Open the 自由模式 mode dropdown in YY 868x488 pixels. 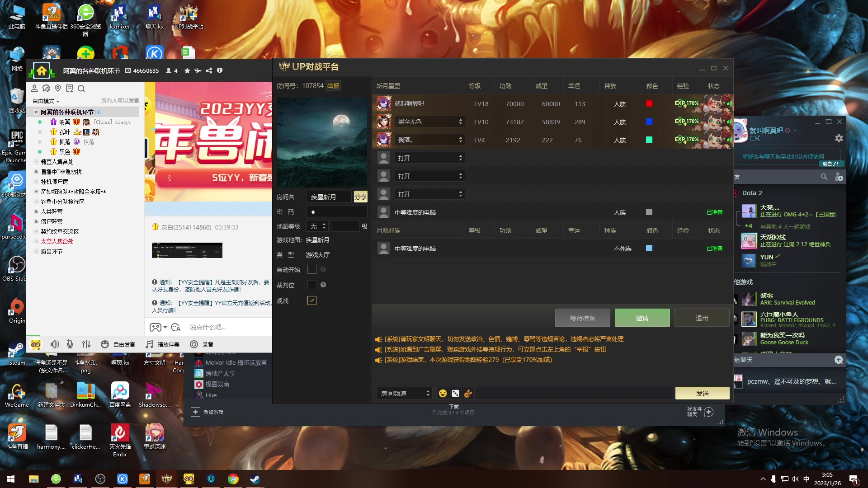[x=46, y=101]
